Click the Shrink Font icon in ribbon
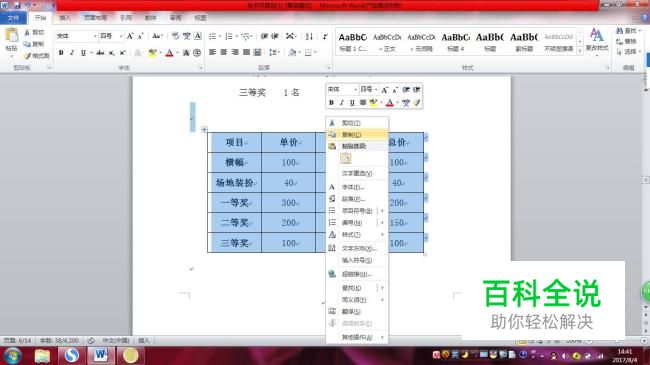650x365 pixels. click(141, 36)
